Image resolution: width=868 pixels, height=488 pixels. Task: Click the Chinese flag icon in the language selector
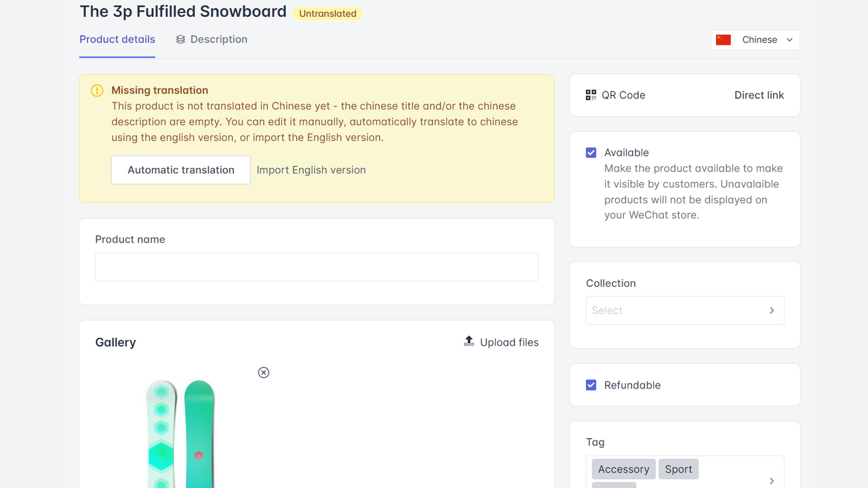point(723,39)
